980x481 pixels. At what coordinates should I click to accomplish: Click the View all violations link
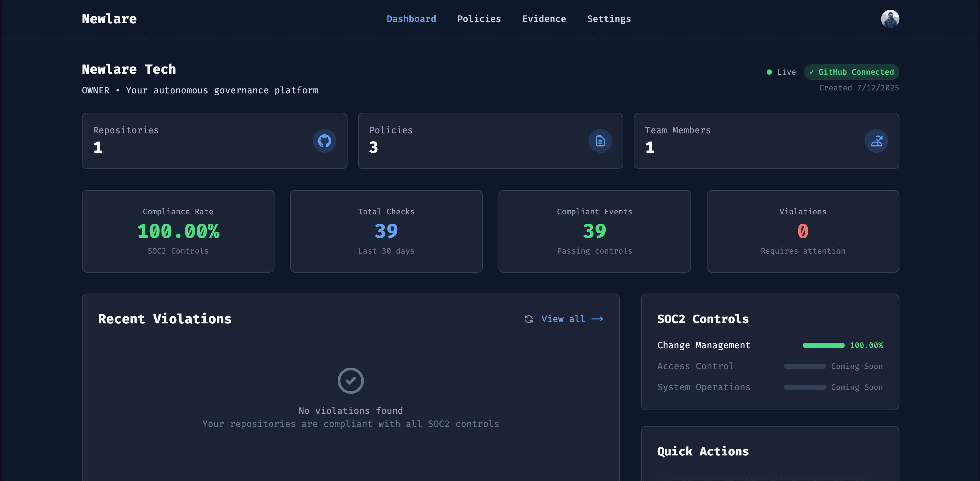click(x=572, y=319)
